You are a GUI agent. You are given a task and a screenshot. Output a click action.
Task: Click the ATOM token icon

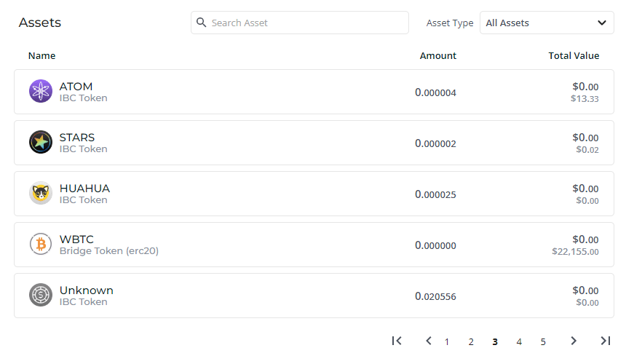pos(41,91)
